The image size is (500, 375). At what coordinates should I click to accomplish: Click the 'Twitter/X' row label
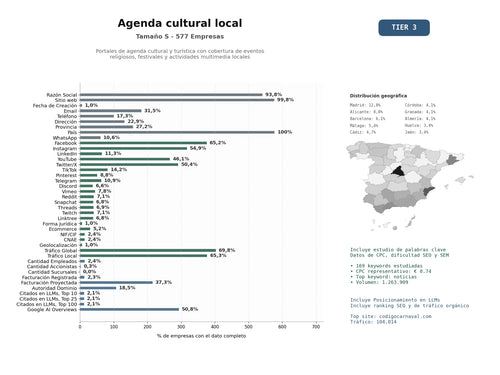click(66, 165)
